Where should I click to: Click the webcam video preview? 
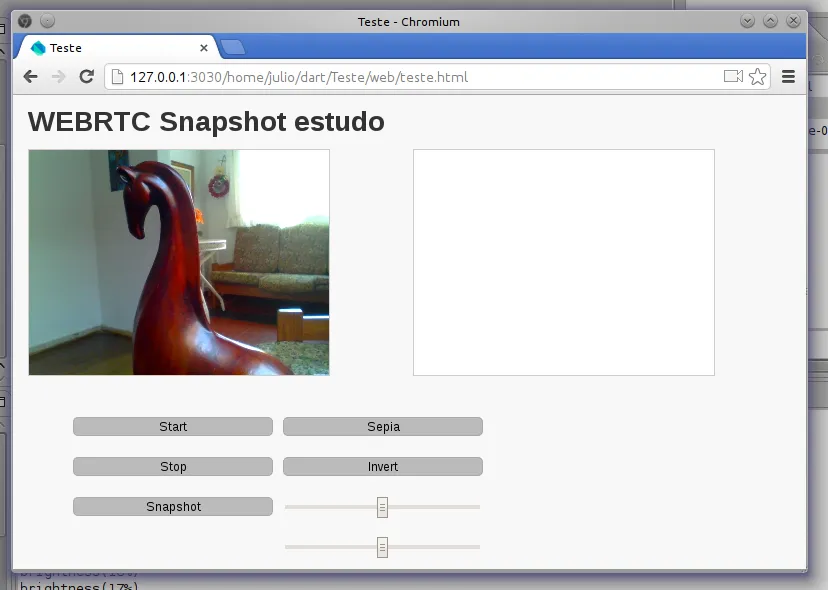179,263
